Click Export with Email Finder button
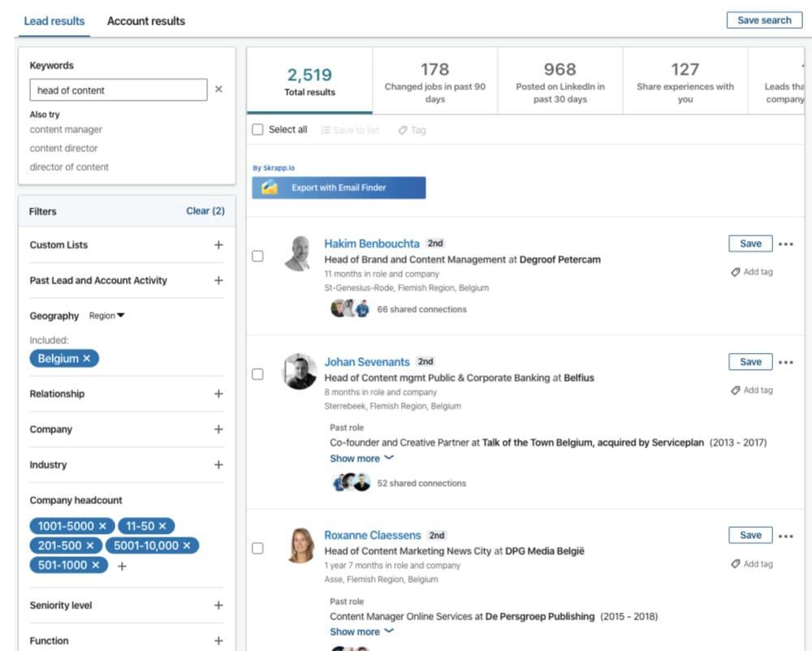Image resolution: width=812 pixels, height=651 pixels. [339, 188]
